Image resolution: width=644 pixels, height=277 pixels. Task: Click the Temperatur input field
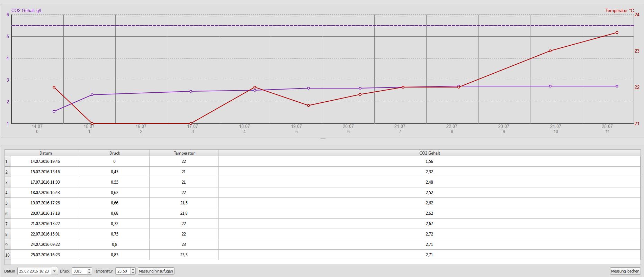click(x=123, y=271)
